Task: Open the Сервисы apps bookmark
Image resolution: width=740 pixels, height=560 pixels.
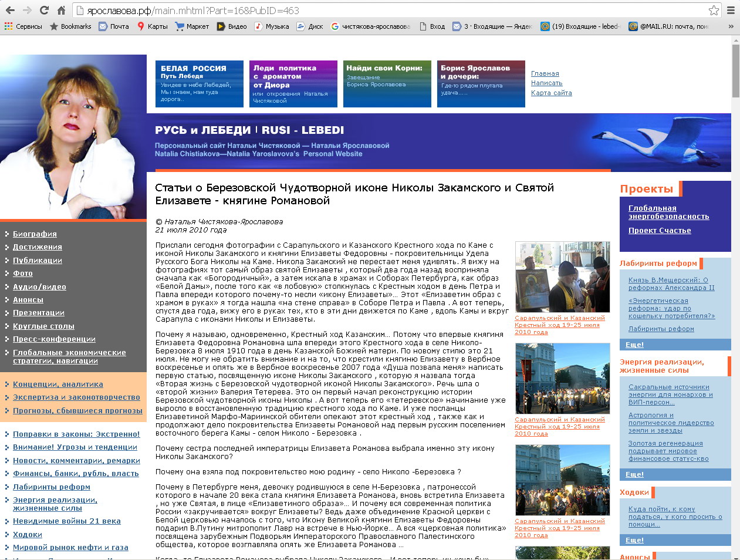Action: (23, 26)
